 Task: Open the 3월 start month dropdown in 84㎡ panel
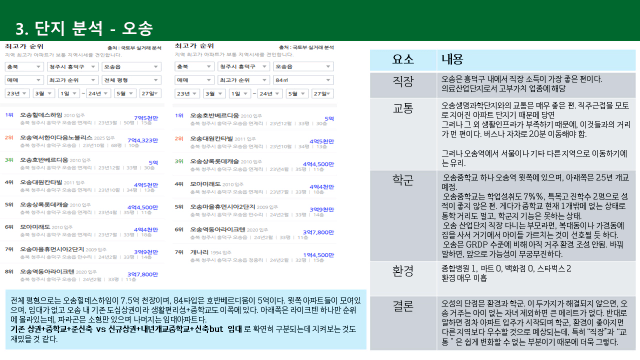click(214, 93)
